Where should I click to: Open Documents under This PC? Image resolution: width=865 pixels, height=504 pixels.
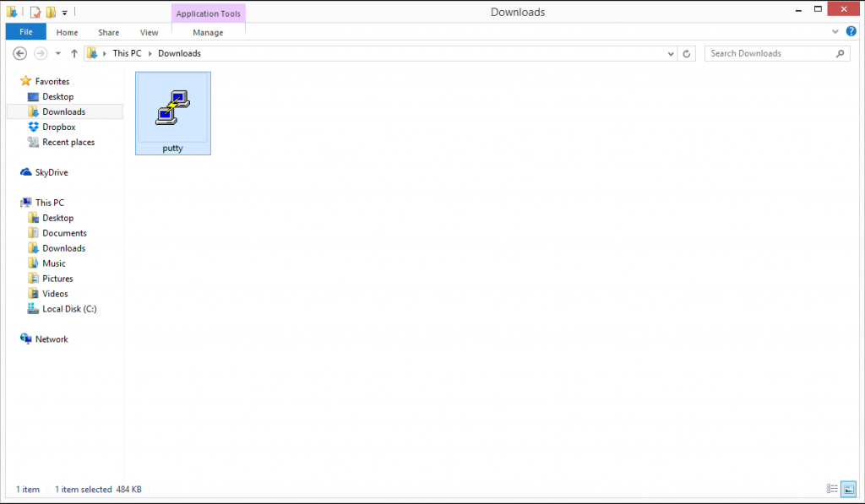pyautogui.click(x=57, y=233)
